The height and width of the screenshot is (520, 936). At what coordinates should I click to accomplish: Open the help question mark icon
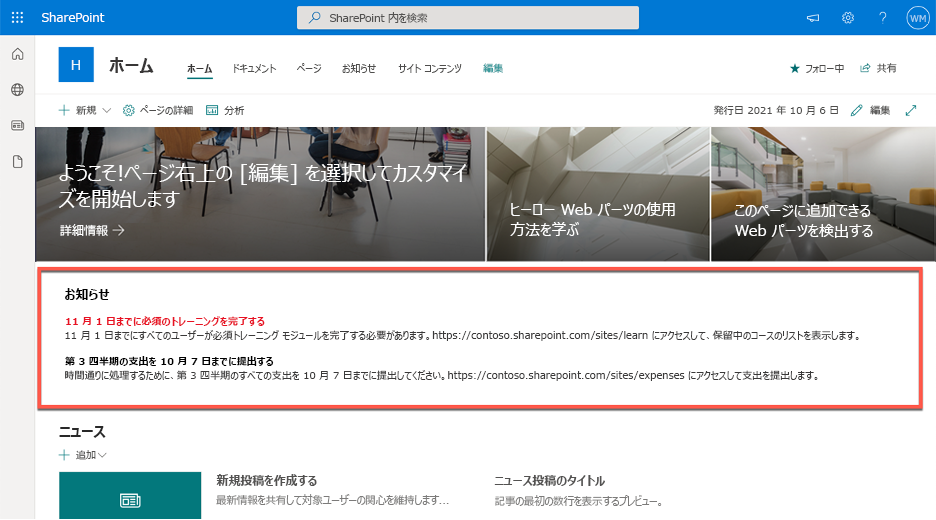point(882,18)
